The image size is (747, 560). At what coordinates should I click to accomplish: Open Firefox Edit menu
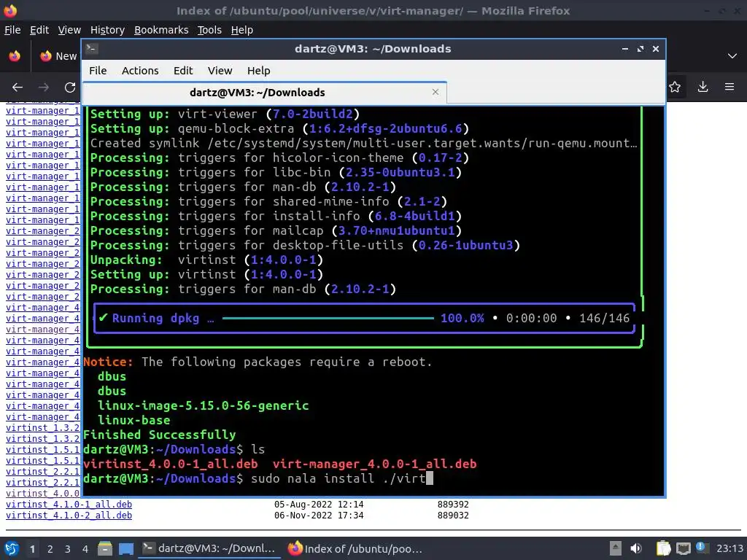pos(39,30)
